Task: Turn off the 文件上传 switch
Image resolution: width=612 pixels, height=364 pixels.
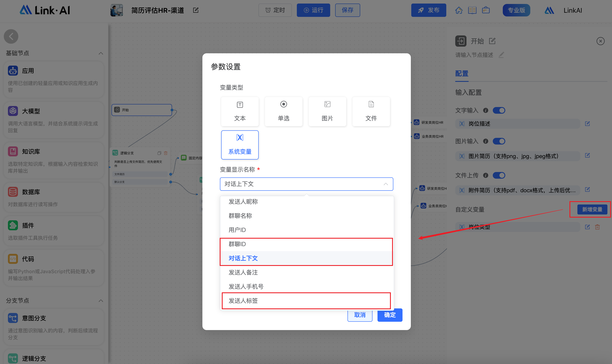Action: [x=499, y=175]
